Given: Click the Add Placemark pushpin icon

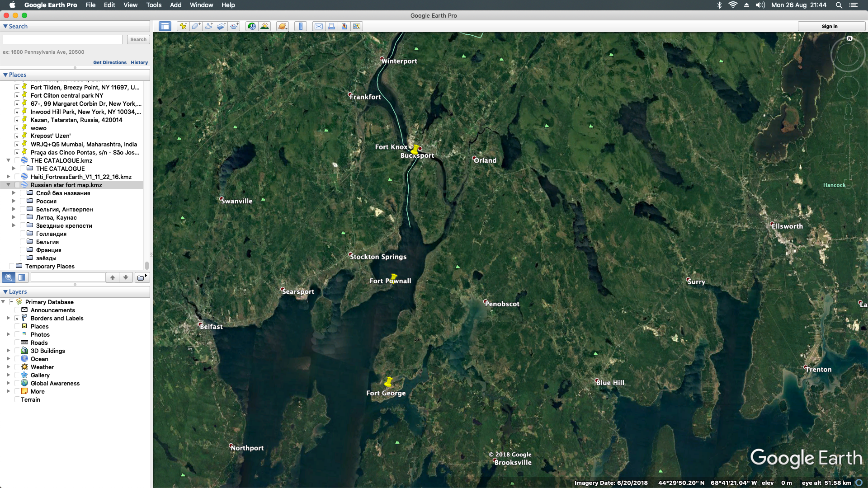Looking at the screenshot, I should click(x=183, y=26).
